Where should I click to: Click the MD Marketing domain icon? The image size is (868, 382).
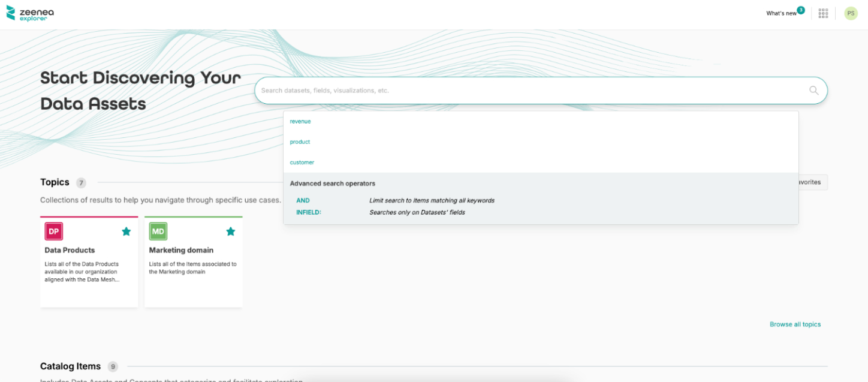coord(158,231)
